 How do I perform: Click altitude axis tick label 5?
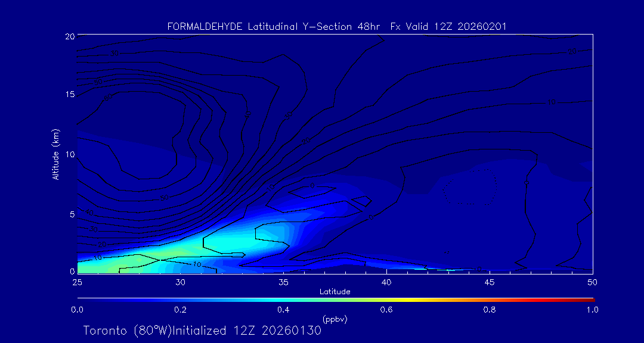pos(72,214)
